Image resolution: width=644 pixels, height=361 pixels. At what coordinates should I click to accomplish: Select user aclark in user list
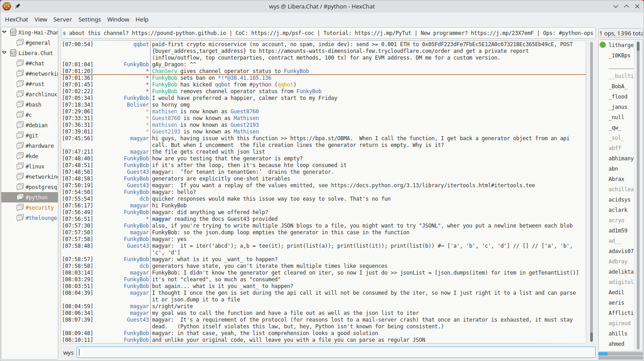point(618,210)
